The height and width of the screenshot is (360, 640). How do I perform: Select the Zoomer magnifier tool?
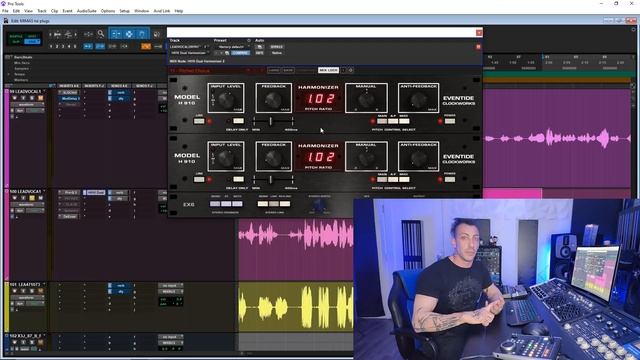[101, 34]
